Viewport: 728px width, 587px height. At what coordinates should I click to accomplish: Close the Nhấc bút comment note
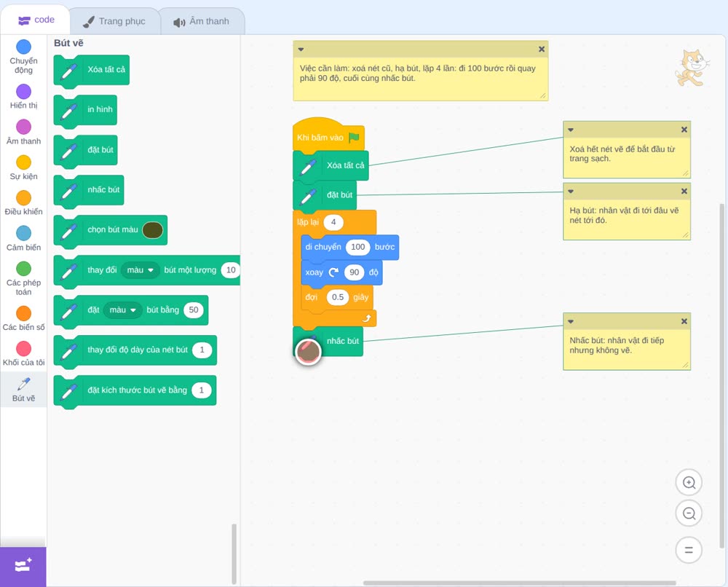[684, 321]
